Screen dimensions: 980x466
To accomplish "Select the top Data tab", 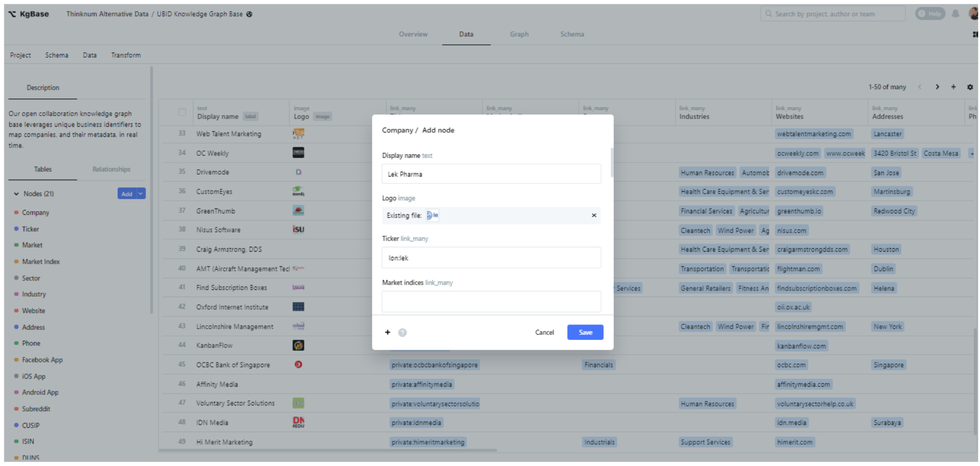I will pyautogui.click(x=466, y=34).
